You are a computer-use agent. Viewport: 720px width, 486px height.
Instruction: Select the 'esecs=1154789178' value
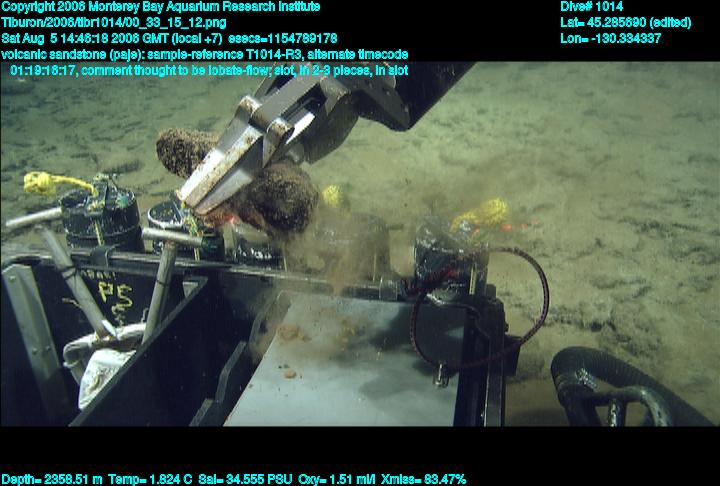(282, 39)
